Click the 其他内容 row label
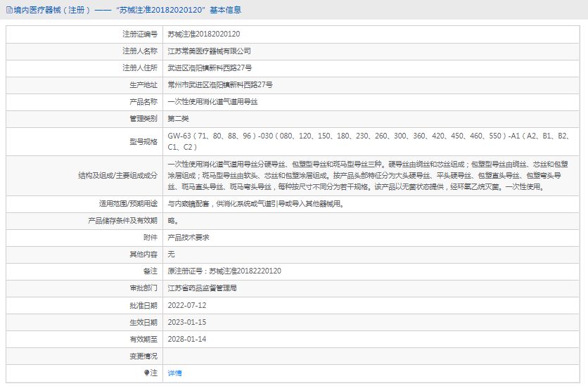 [x=143, y=255]
